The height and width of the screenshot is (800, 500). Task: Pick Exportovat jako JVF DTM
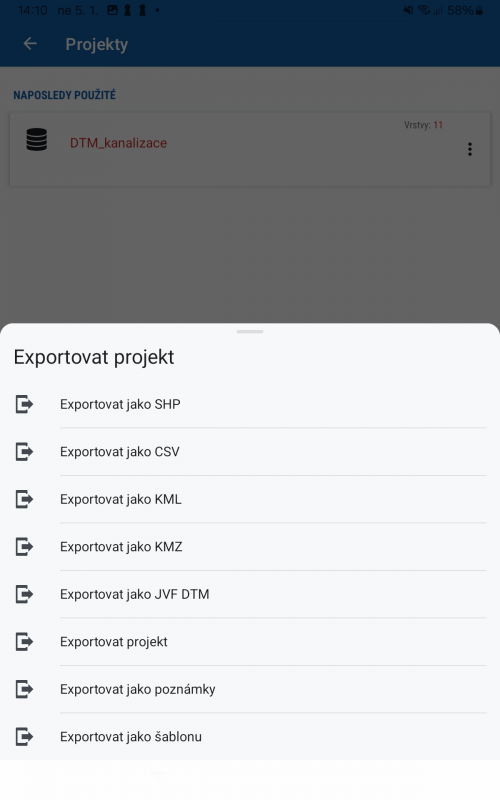click(250, 594)
